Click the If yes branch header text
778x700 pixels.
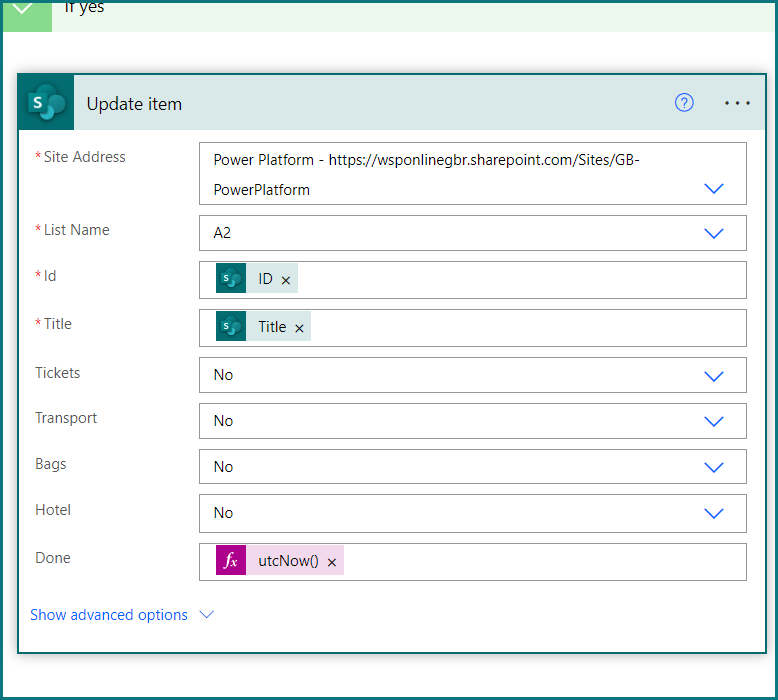pos(84,7)
